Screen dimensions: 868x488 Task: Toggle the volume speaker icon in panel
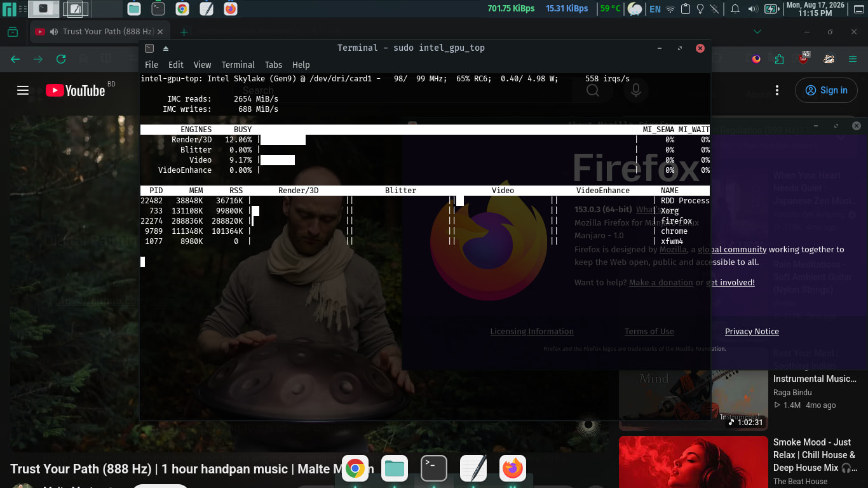point(753,9)
